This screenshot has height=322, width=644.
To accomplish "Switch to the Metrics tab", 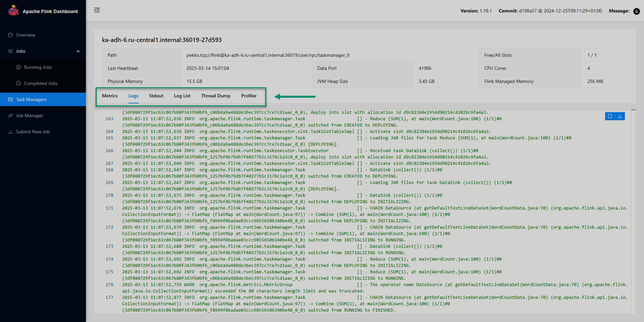I will click(110, 96).
